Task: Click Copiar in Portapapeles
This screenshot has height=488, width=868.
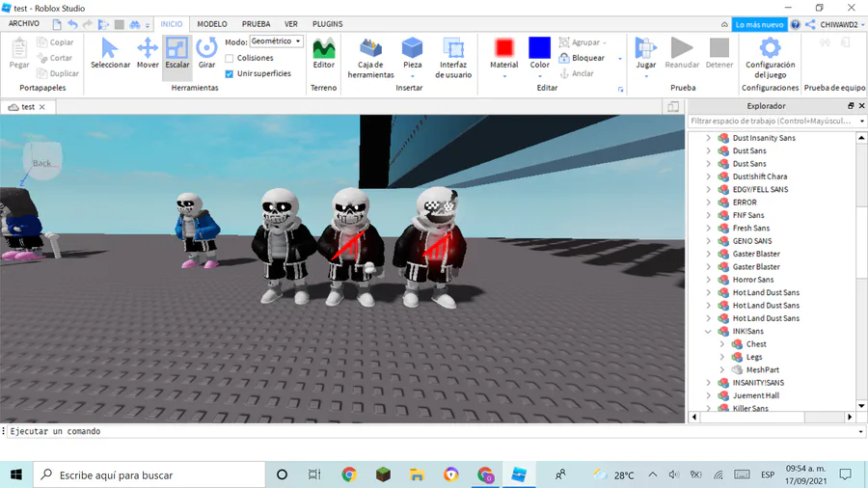Action: (55, 42)
